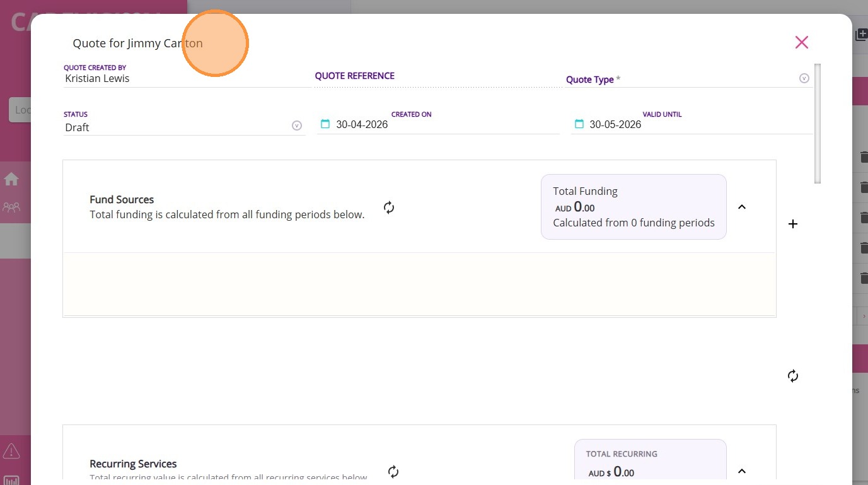Image resolution: width=868 pixels, height=485 pixels.
Task: Click the Home icon in the sidebar
Action: point(11,180)
